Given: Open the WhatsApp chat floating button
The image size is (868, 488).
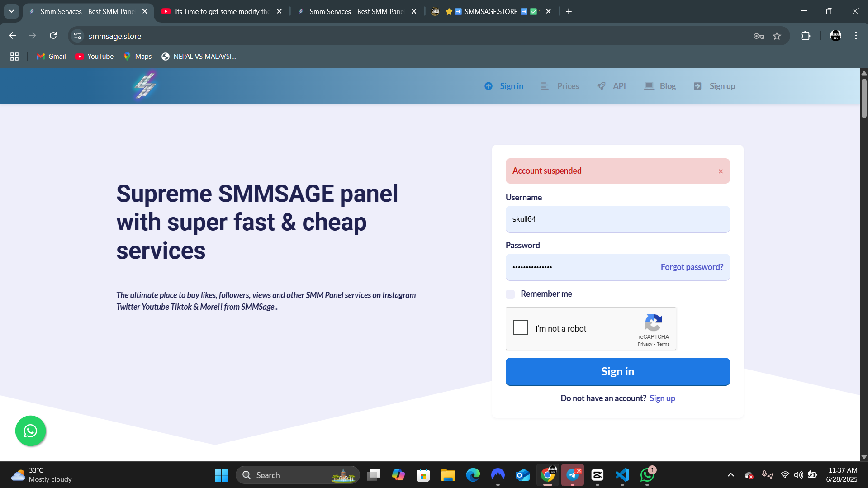Looking at the screenshot, I should (x=30, y=431).
